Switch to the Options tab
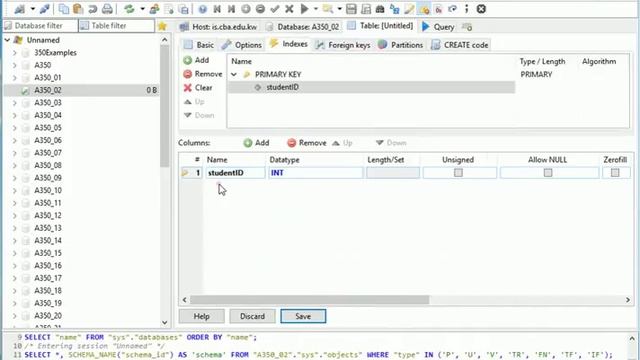 (x=242, y=45)
